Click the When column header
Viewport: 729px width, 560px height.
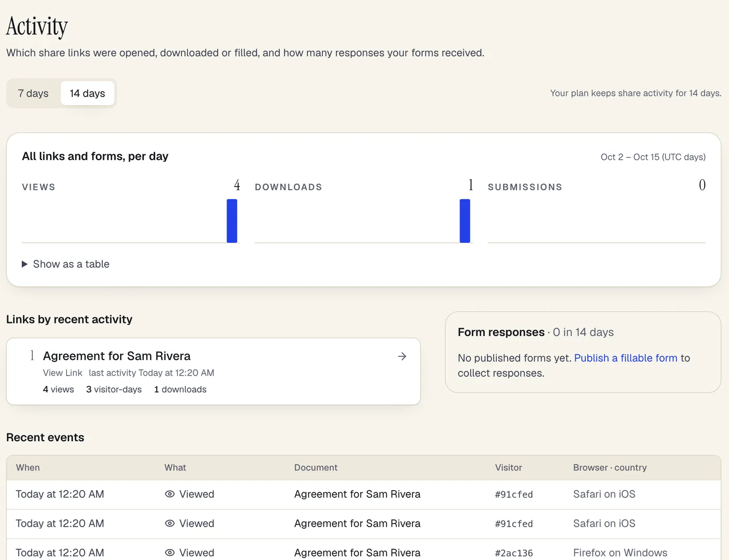pyautogui.click(x=28, y=468)
